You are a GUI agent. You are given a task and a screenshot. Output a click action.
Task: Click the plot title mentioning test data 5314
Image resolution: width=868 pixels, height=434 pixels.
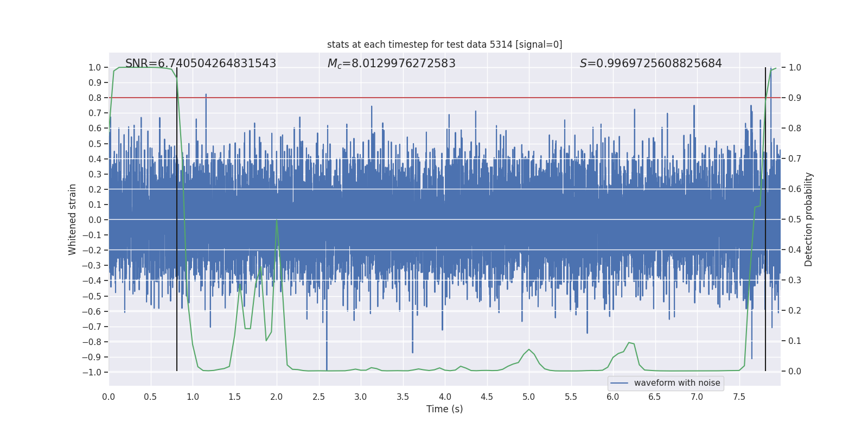444,44
